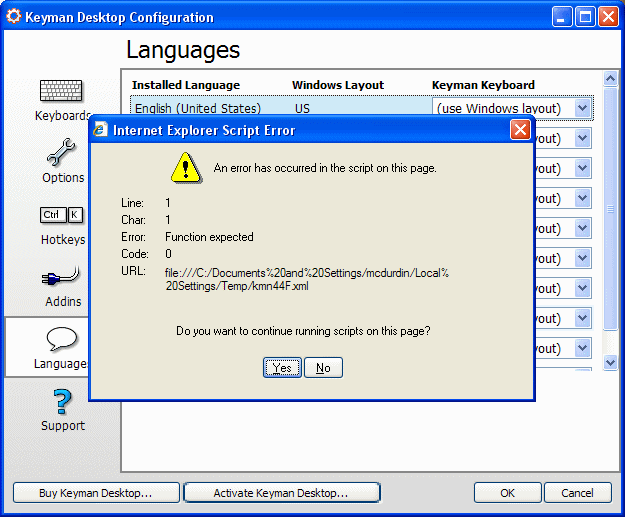The width and height of the screenshot is (625, 517).
Task: Select the Hotkeys Ctrl K icon
Action: pyautogui.click(x=61, y=215)
